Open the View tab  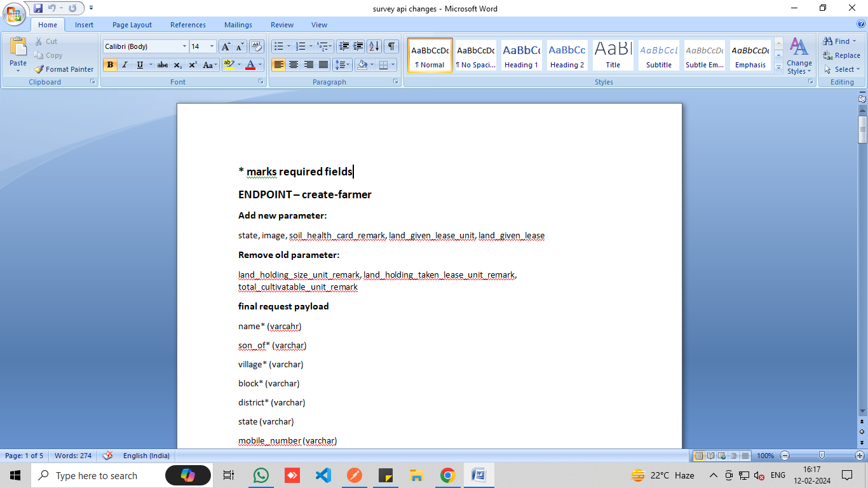pos(319,25)
